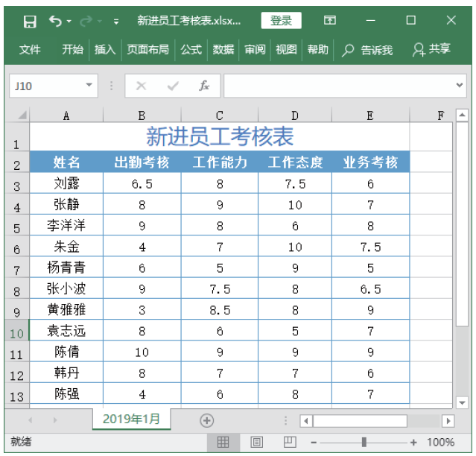Switch to the 审阅 ribbon tab

pyautogui.click(x=255, y=49)
